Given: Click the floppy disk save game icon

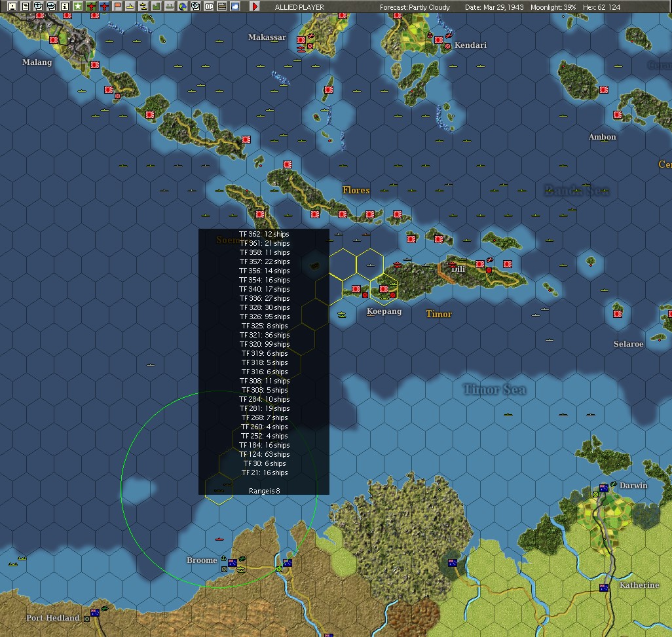Looking at the screenshot, I should click(x=12, y=6).
